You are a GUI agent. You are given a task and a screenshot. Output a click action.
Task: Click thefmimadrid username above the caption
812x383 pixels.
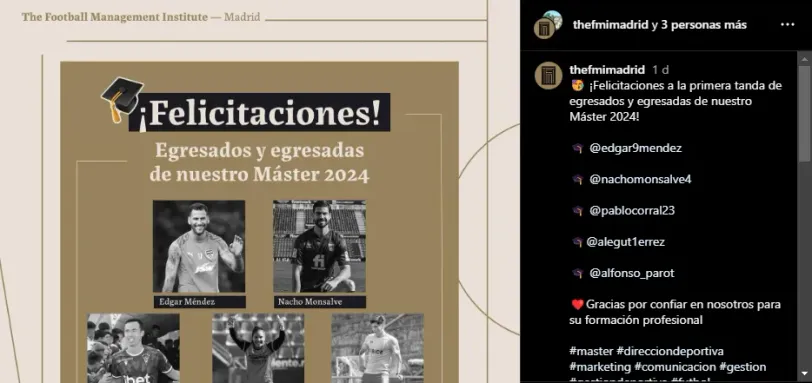pyautogui.click(x=607, y=69)
